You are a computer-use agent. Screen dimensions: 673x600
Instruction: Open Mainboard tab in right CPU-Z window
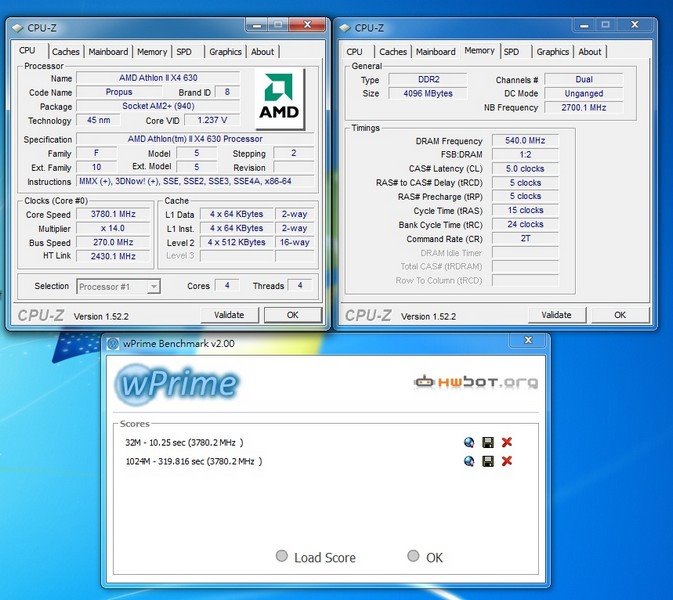pos(436,52)
